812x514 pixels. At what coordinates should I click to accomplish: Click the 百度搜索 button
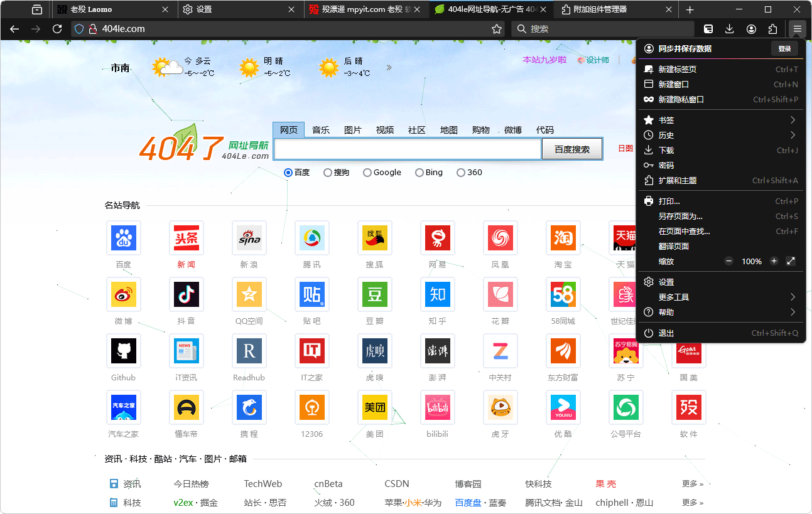572,149
